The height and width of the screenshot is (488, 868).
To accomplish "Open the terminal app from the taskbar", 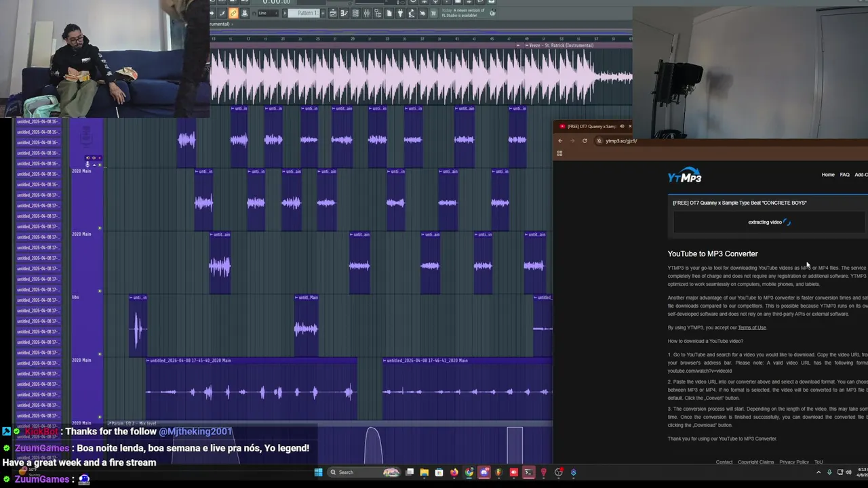I will click(x=530, y=472).
